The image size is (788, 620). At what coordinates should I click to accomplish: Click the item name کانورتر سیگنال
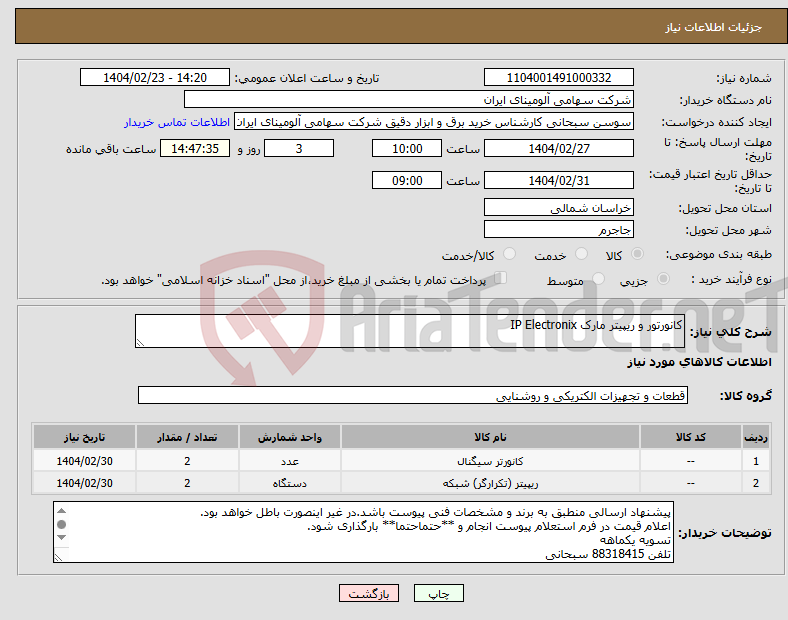coord(490,461)
